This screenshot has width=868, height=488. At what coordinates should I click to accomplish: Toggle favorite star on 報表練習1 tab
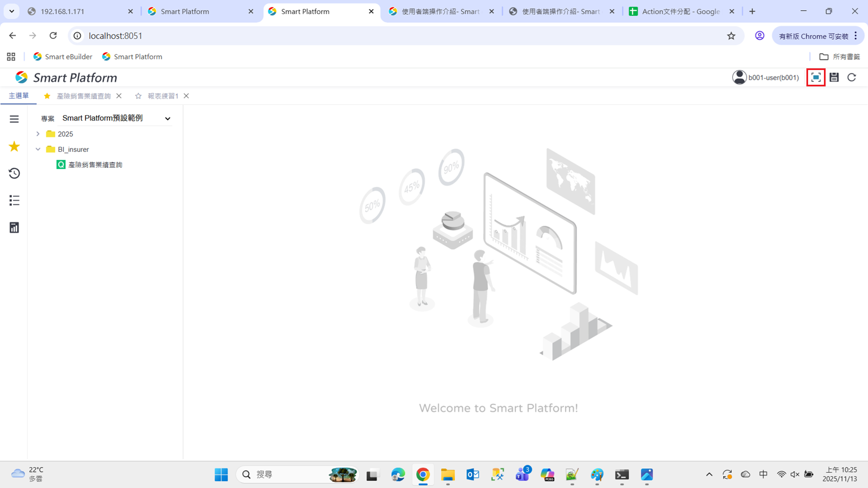[138, 96]
